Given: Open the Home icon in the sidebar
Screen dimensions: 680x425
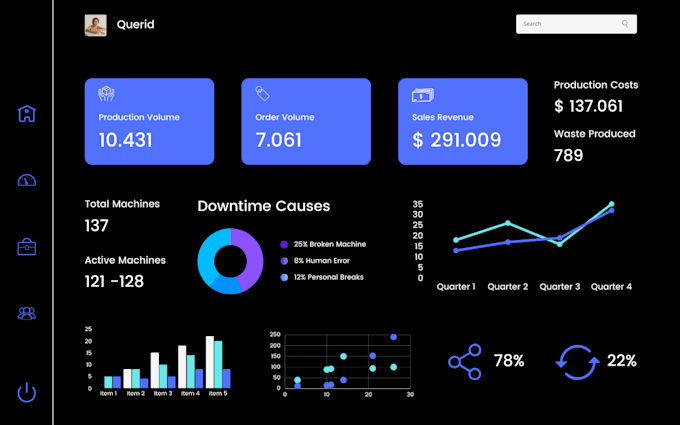Looking at the screenshot, I should coord(26,114).
